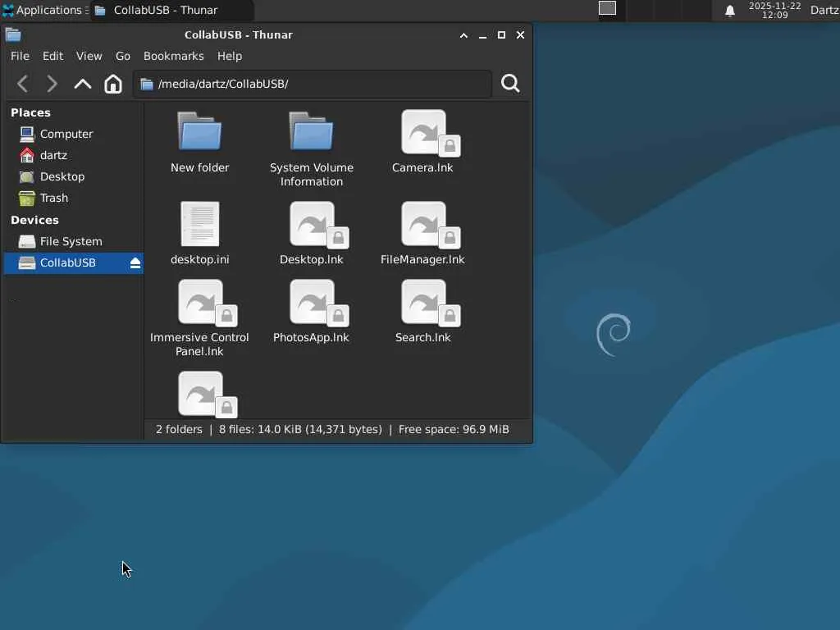Click CollabUSB - Thunar taskbar button
This screenshot has height=630, width=840.
(x=171, y=10)
